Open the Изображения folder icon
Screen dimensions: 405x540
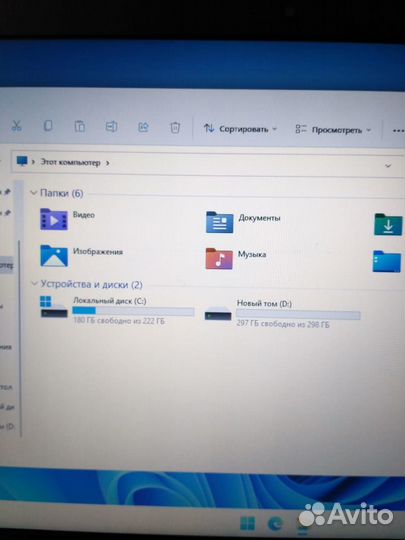(x=54, y=256)
